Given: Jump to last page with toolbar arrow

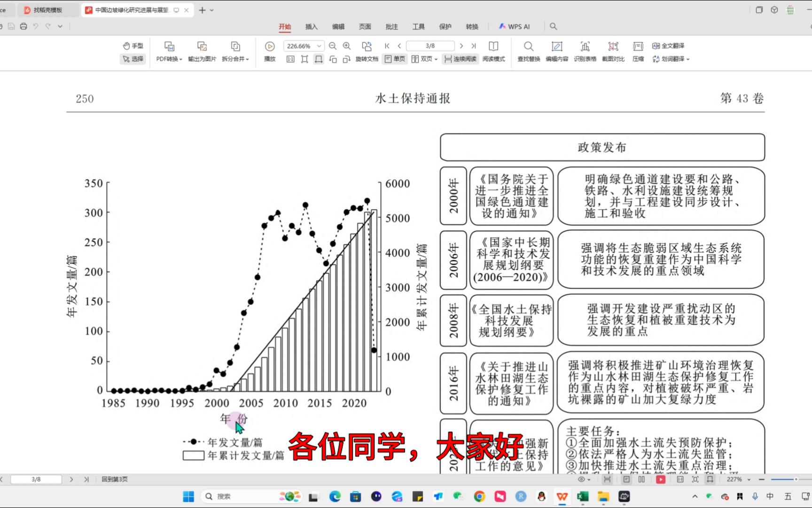Looking at the screenshot, I should point(474,46).
